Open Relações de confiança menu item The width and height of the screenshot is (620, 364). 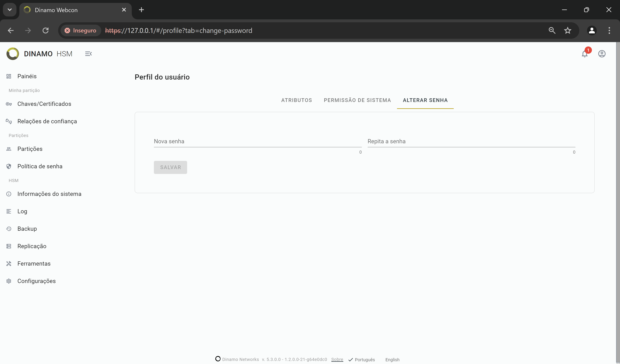[47, 121]
